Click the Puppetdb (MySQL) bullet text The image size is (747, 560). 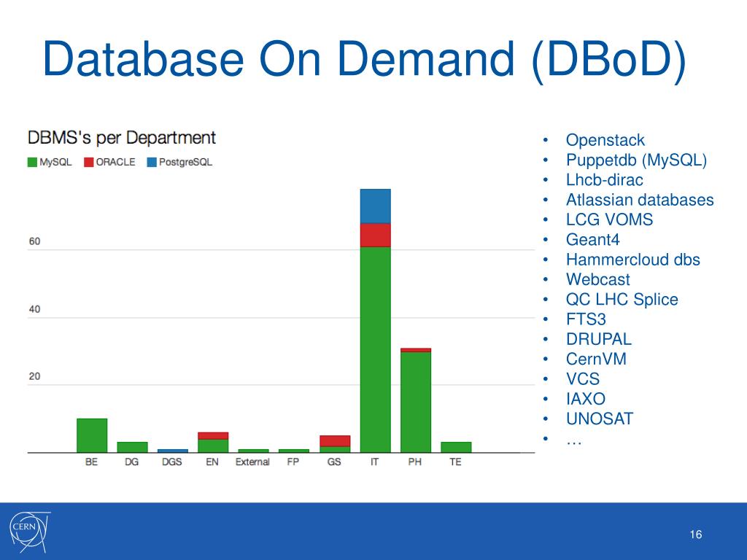[636, 160]
